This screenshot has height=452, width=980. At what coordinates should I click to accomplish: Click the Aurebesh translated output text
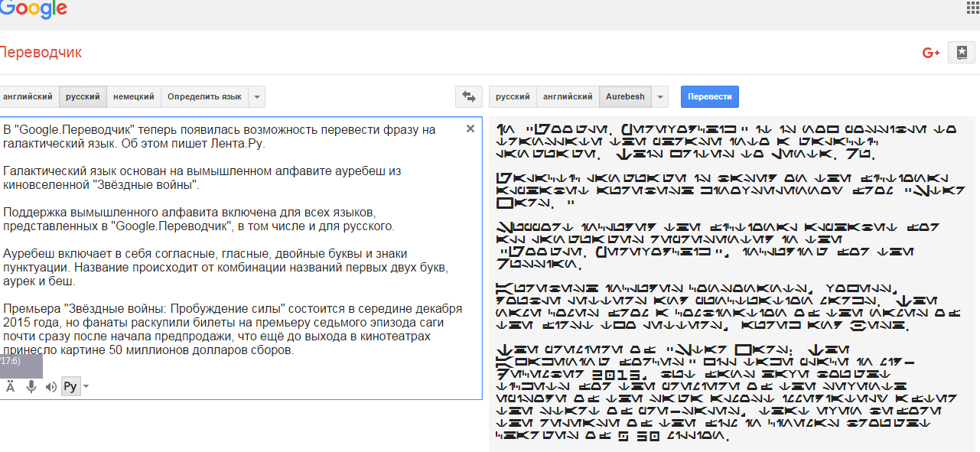pyautogui.click(x=732, y=283)
